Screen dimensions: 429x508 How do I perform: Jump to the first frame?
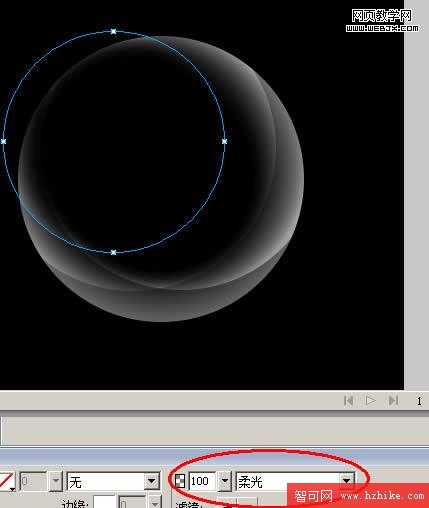pyautogui.click(x=348, y=400)
